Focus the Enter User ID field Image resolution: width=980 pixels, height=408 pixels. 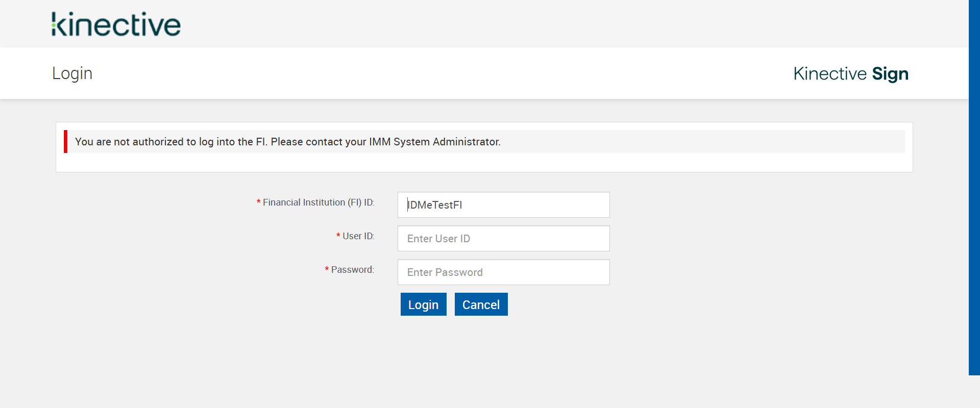pos(503,239)
